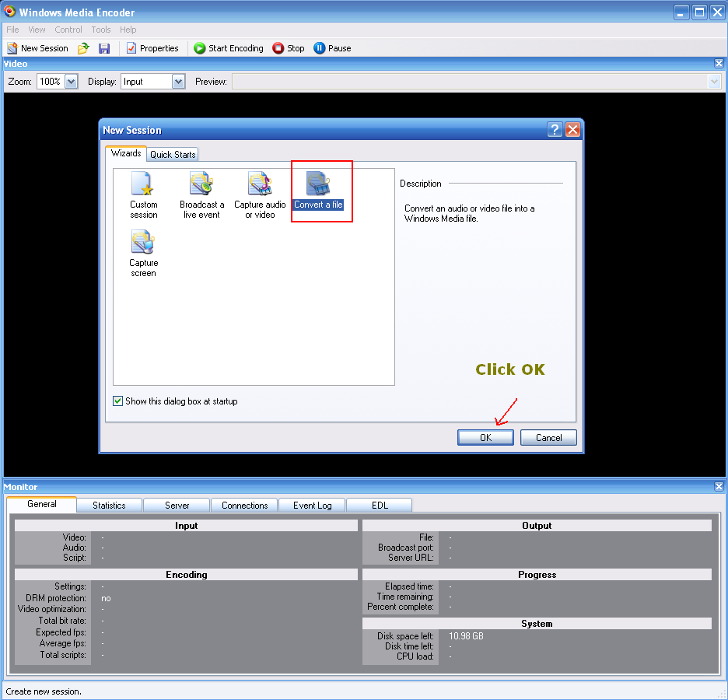
Task: Open the Event Log tab
Action: [x=312, y=506]
